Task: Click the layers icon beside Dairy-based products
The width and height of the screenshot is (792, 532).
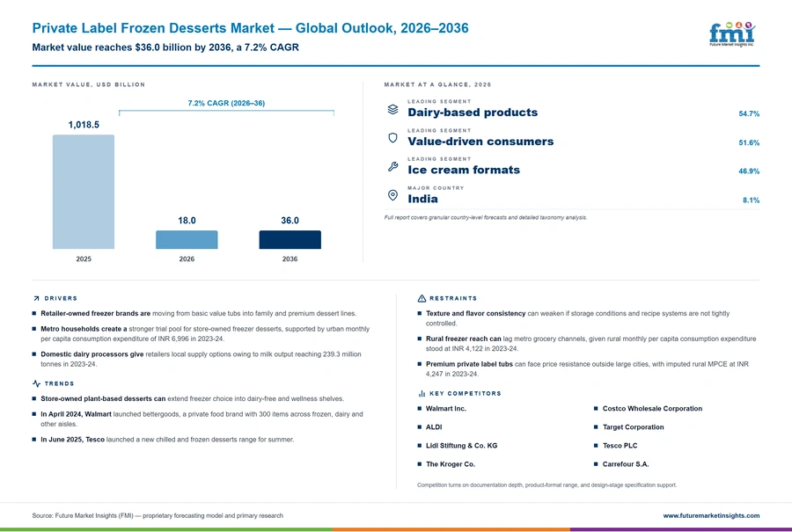Action: tap(393, 109)
